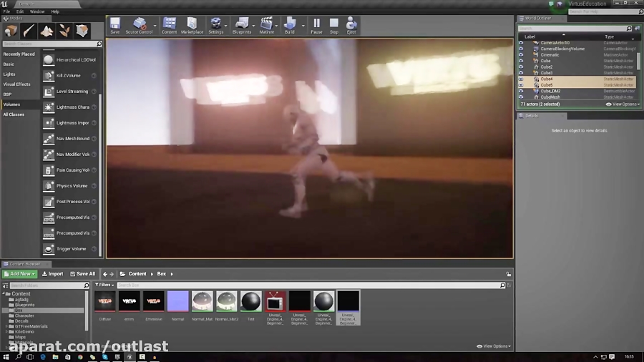
Task: Go back in Content Browser history
Action: tap(105, 274)
